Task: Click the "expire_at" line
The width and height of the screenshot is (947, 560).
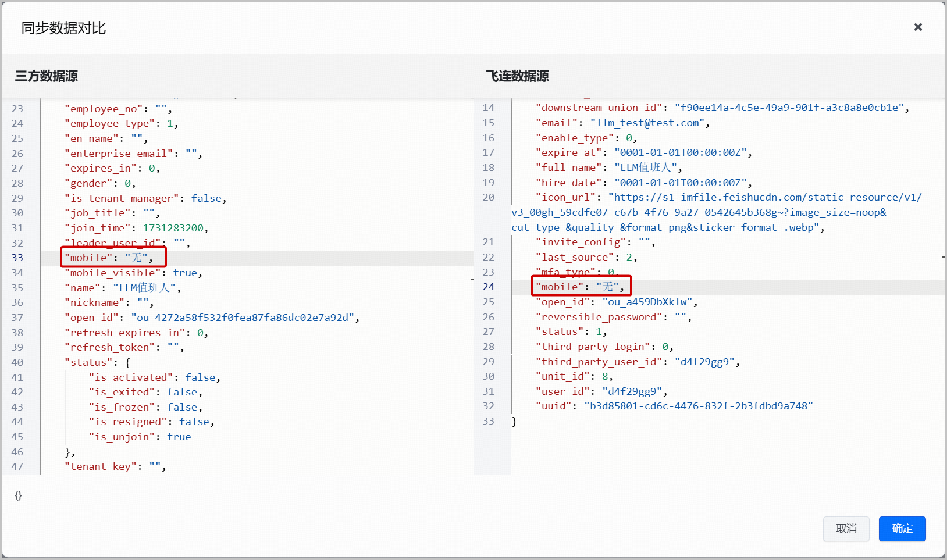Action: click(644, 152)
